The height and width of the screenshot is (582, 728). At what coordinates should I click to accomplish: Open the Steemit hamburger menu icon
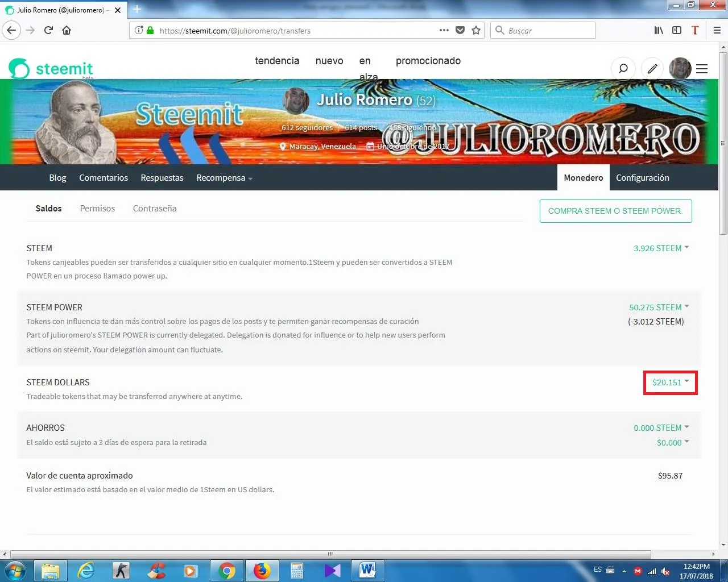pos(702,69)
